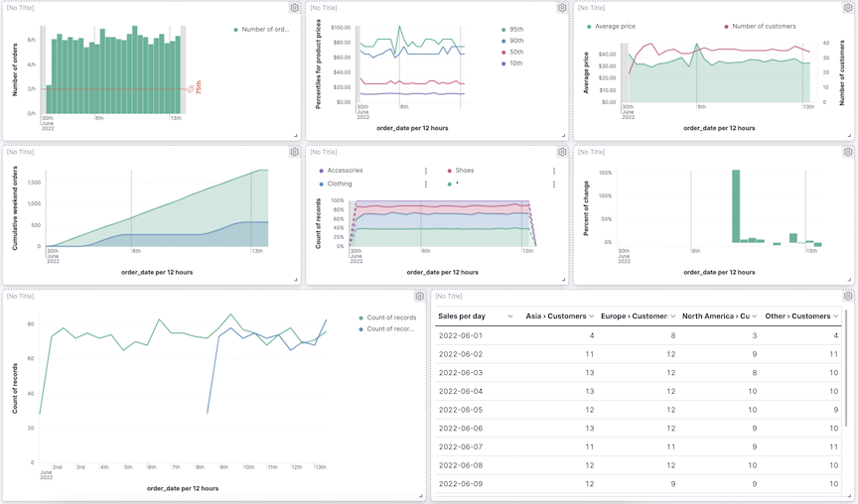The height and width of the screenshot is (504, 858).
Task: Click resize handle of Percent of change panel
Action: 850,280
